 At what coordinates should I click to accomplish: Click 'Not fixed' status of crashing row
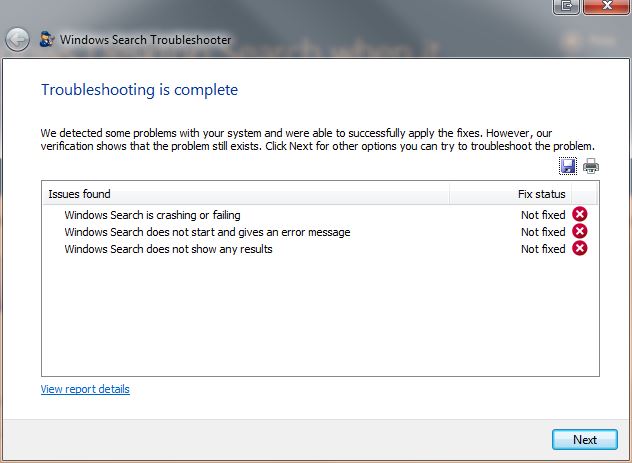(x=543, y=215)
